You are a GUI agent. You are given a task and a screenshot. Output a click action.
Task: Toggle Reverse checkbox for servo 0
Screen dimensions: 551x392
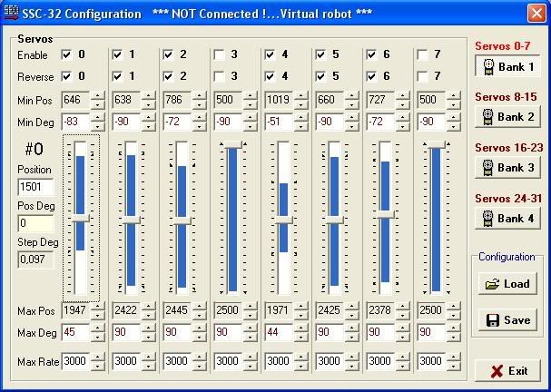[66, 76]
